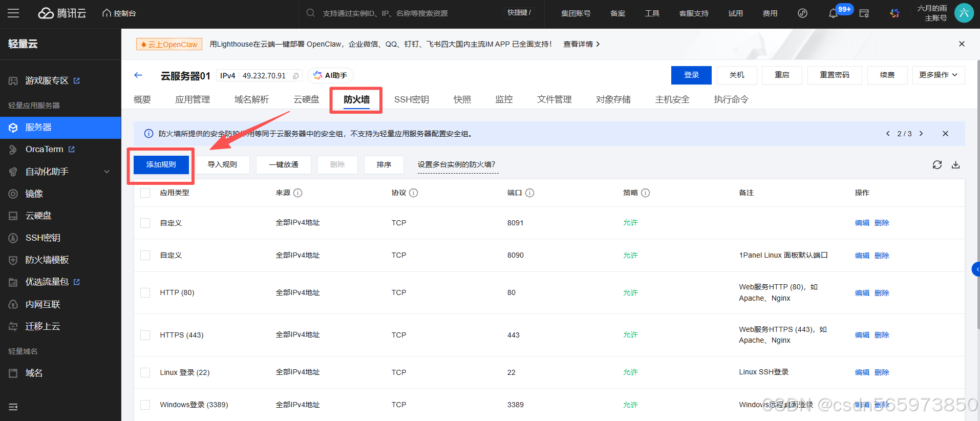The width and height of the screenshot is (980, 421).
Task: Click the info icon next to 端口
Action: (x=530, y=193)
